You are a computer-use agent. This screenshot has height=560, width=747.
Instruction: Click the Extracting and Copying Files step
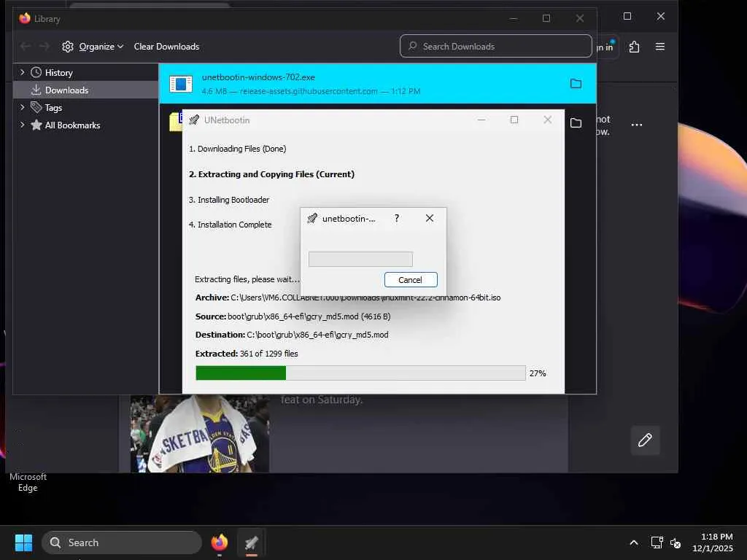[271, 174]
